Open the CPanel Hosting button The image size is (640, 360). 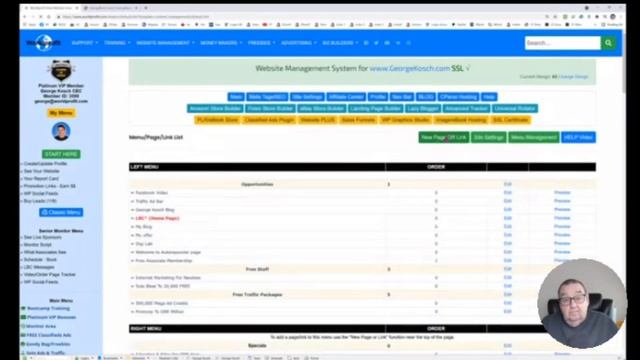pos(458,97)
